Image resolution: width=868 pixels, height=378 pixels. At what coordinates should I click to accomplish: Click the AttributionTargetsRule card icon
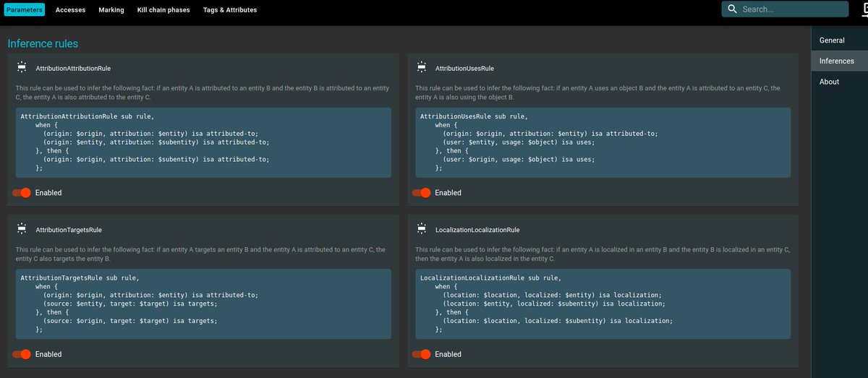[x=22, y=229]
